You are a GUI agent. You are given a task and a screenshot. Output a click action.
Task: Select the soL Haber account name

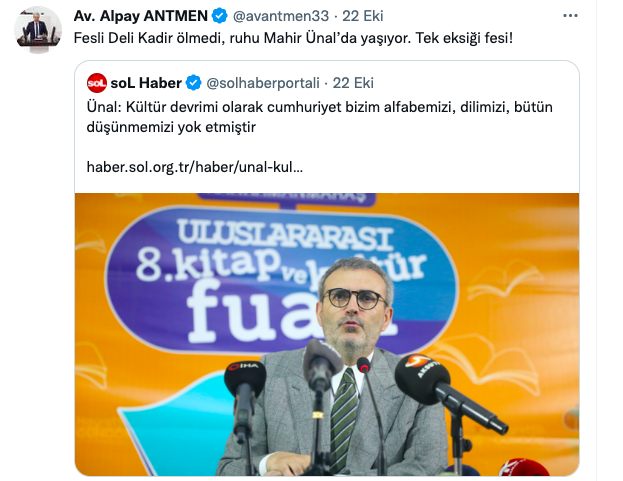(x=146, y=83)
